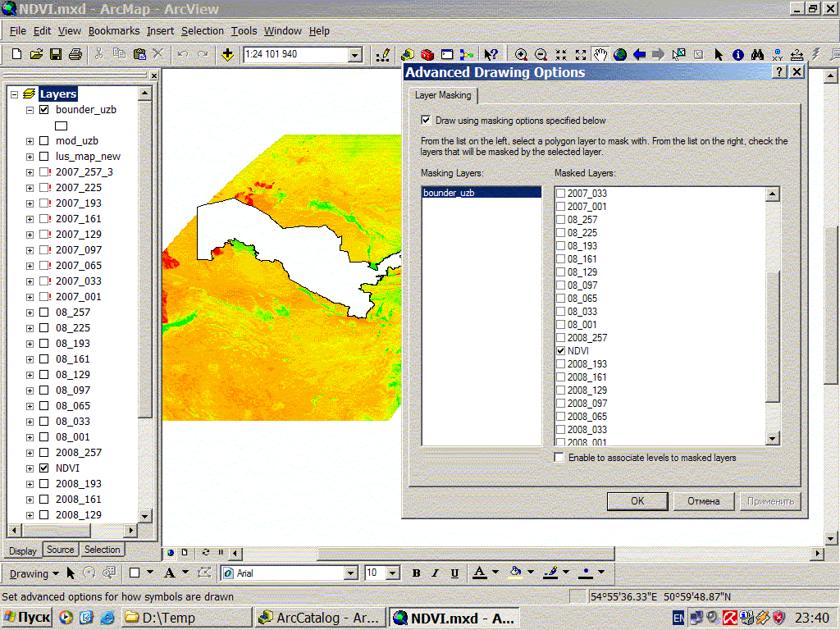Image resolution: width=840 pixels, height=630 pixels.
Task: Click the Отмена cancel button
Action: pyautogui.click(x=703, y=500)
